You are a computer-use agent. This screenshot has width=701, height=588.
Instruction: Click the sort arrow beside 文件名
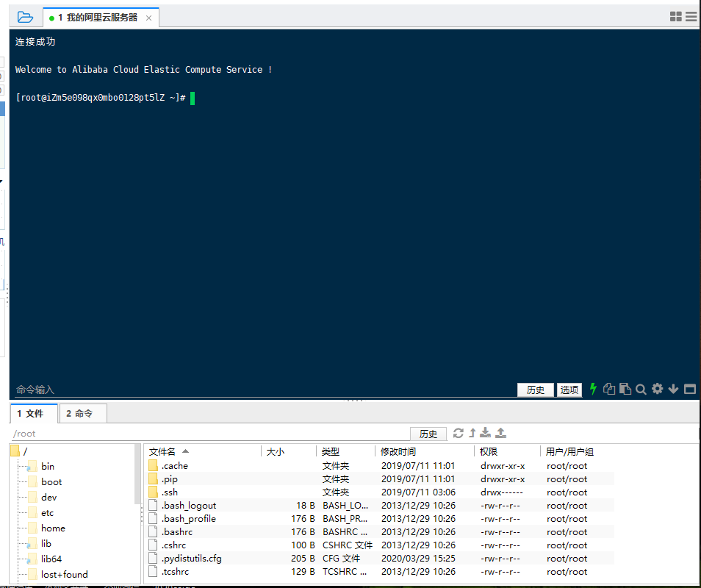point(185,451)
